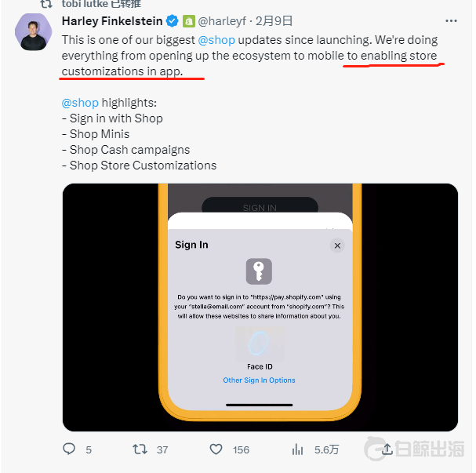Click the key icon in Sign In dialog

click(x=259, y=271)
